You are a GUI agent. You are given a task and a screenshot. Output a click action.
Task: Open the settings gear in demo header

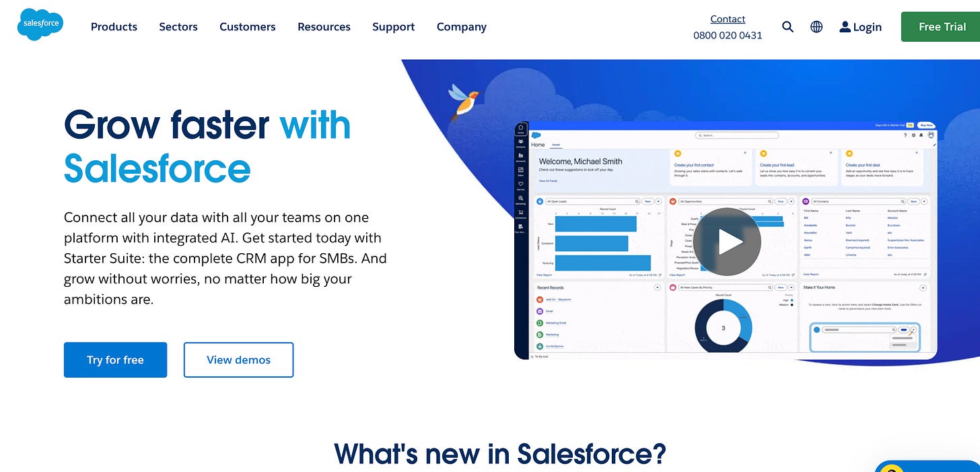[913, 135]
